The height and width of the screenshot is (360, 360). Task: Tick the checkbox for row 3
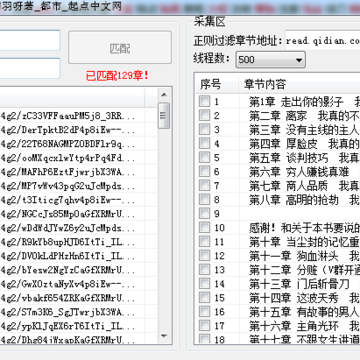[204, 129]
